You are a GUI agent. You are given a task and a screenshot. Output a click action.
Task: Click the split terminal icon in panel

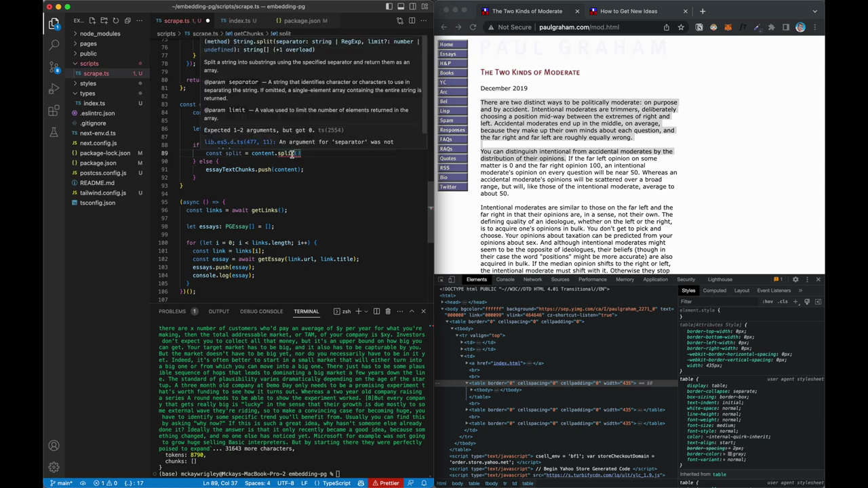pos(376,311)
